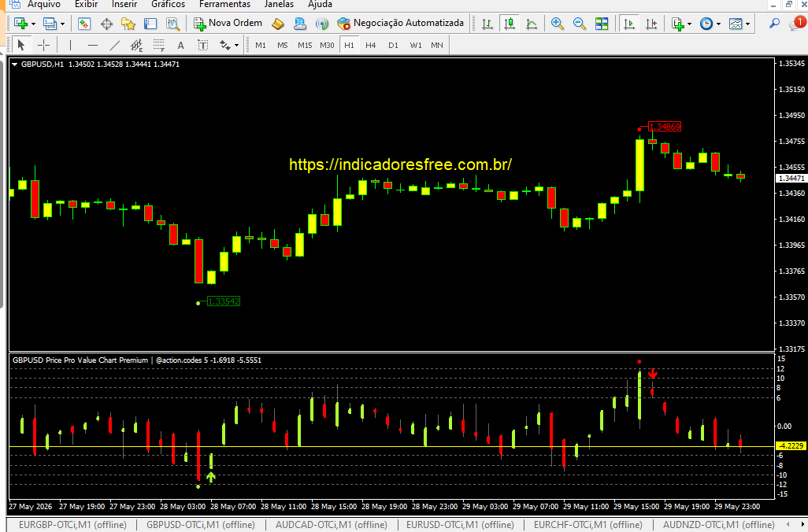Screen dimensions: 808x532
Task: Select the Fibonacci retracement tool
Action: click(x=159, y=46)
